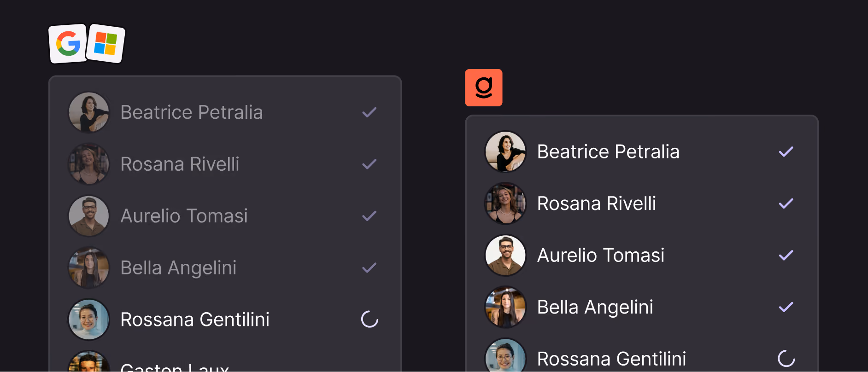Click the checkmark next to Aurelio Tomasi in right list

click(x=786, y=255)
